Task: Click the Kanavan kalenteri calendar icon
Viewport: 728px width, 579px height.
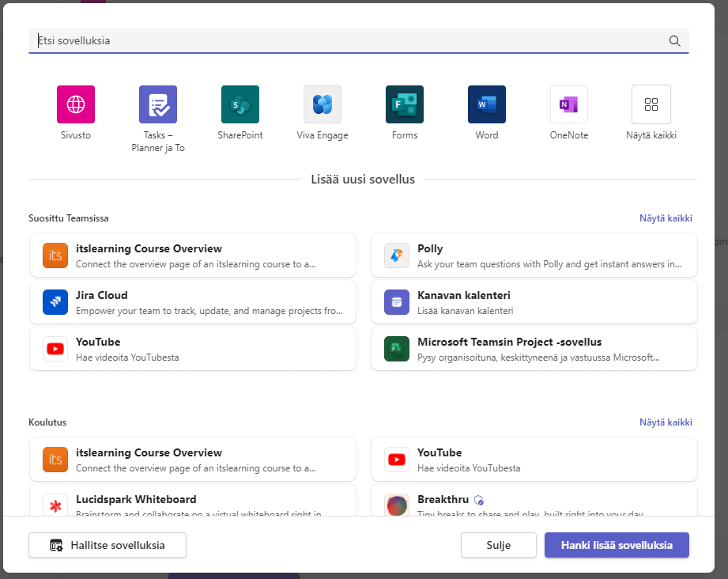Action: (397, 302)
